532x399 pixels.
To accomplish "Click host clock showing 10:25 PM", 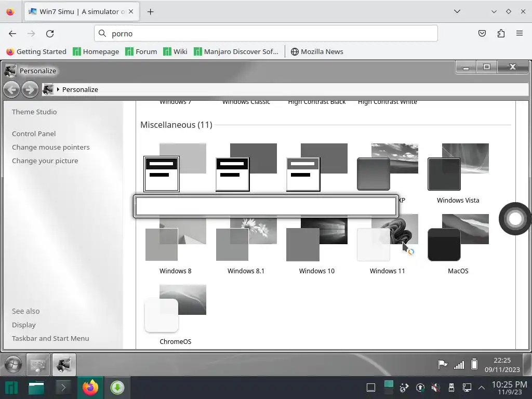I will pyautogui.click(x=509, y=388).
